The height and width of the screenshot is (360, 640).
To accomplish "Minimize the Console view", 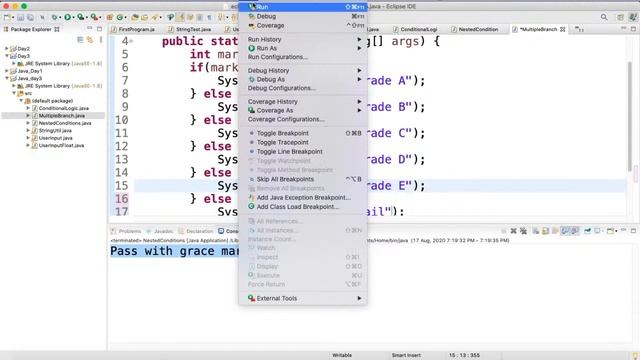I will [x=623, y=231].
